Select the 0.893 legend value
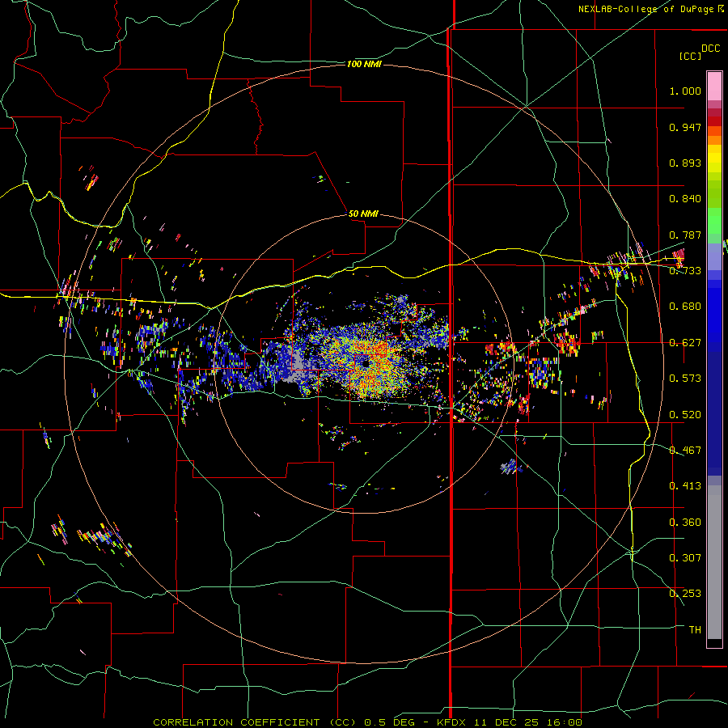728x728 pixels. tap(685, 163)
